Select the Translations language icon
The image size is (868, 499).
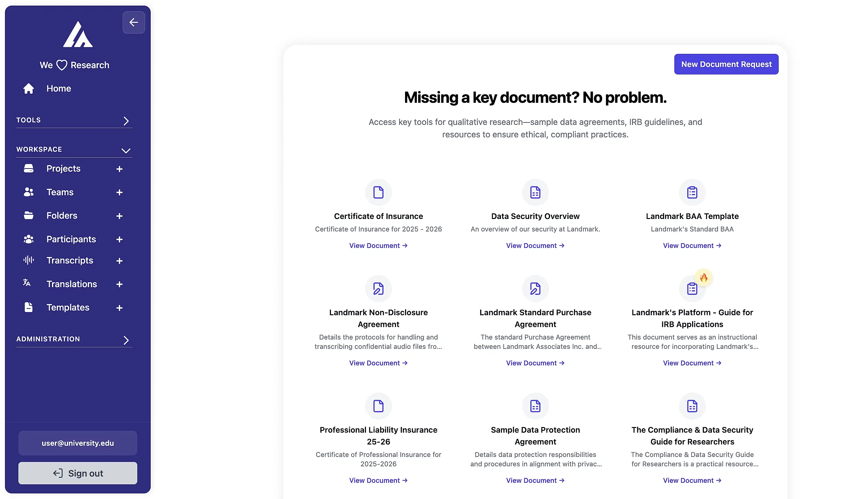[26, 283]
